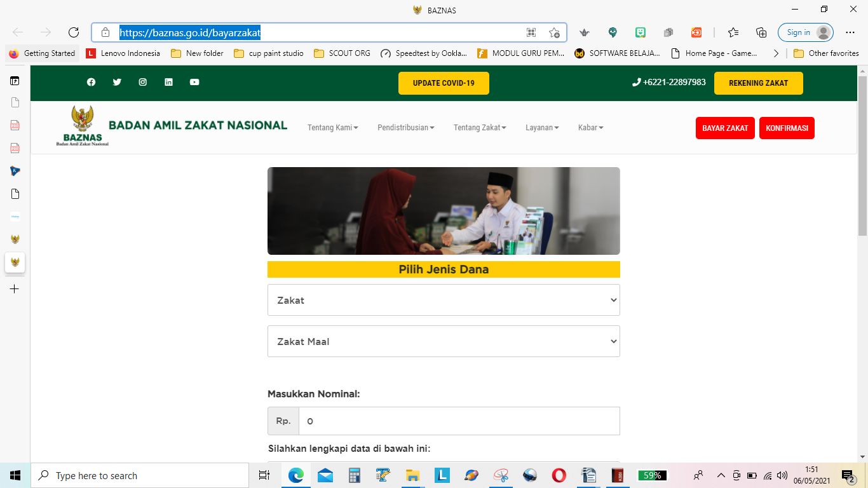868x488 pixels.
Task: Click the KONFIRMASI button
Action: [787, 128]
